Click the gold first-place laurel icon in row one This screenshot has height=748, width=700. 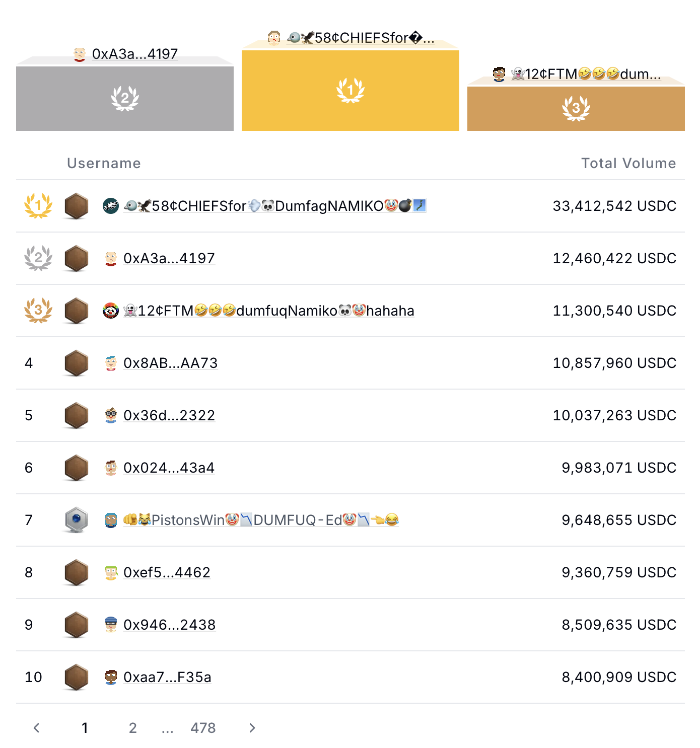pos(38,206)
